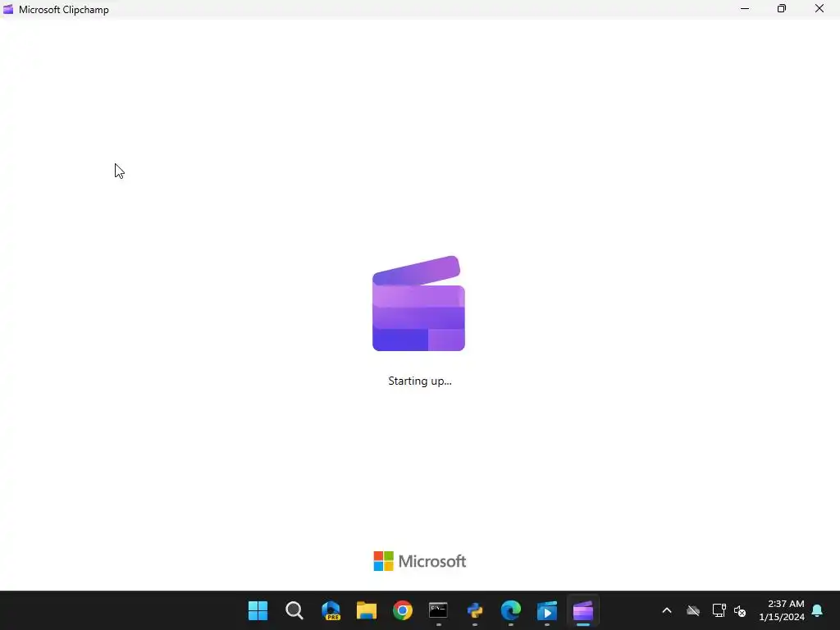Viewport: 840px width, 630px height.
Task: Restore down the Clipchamp window
Action: click(x=782, y=8)
